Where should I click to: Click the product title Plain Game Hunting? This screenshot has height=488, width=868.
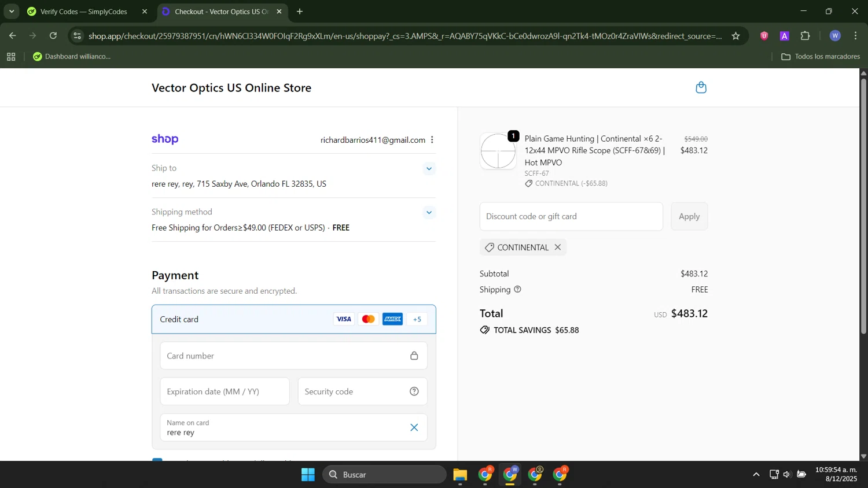point(594,150)
